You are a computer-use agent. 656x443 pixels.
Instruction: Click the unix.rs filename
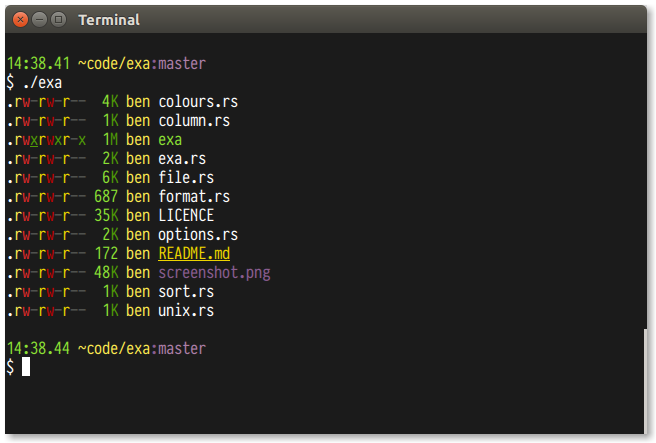tap(186, 311)
